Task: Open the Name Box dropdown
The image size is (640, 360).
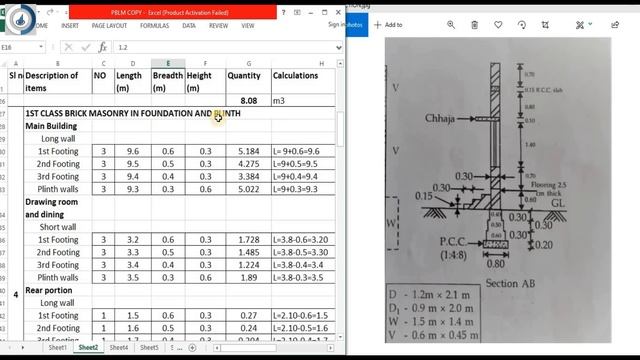Action: pos(41,47)
